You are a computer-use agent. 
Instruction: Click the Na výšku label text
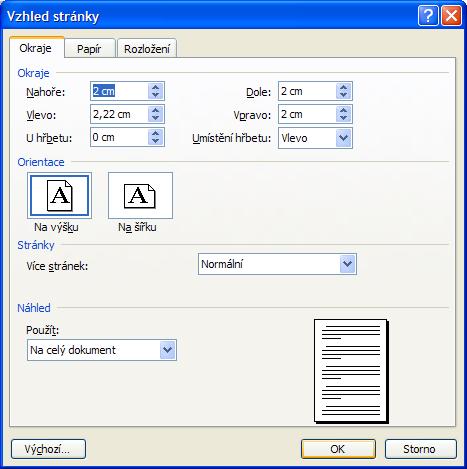click(x=56, y=227)
